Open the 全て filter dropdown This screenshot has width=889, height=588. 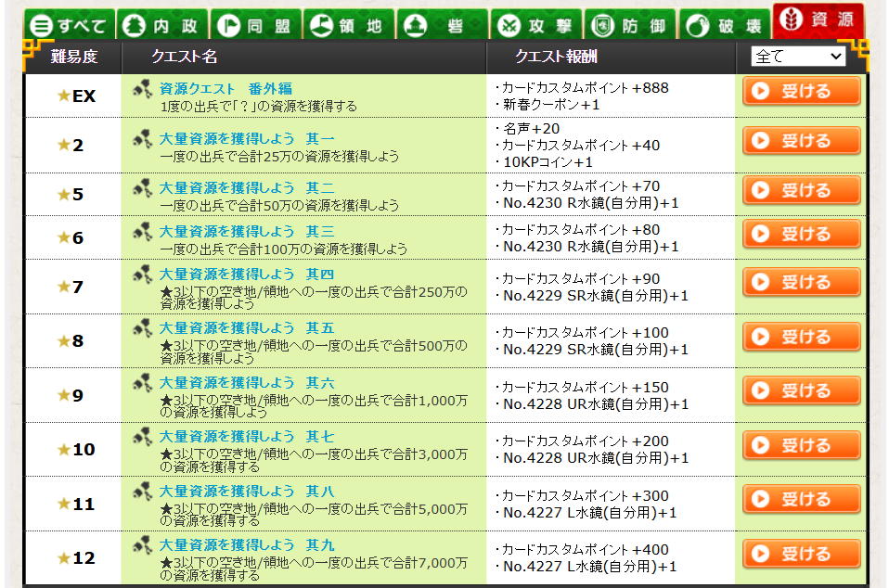coord(798,57)
